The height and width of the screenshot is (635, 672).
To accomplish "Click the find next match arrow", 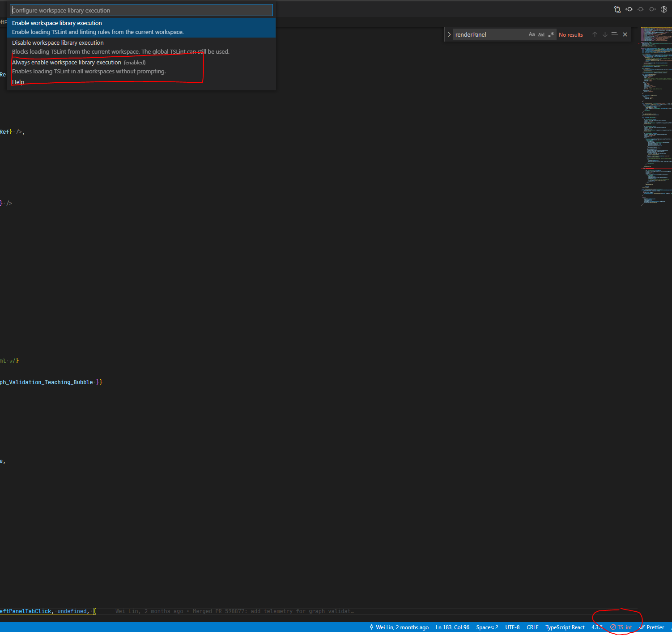I will click(605, 34).
